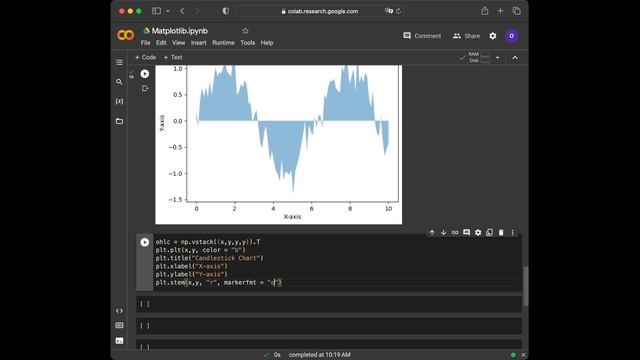Click the privacy shield icon
Viewport: 640px width, 360px height.
[x=226, y=11]
